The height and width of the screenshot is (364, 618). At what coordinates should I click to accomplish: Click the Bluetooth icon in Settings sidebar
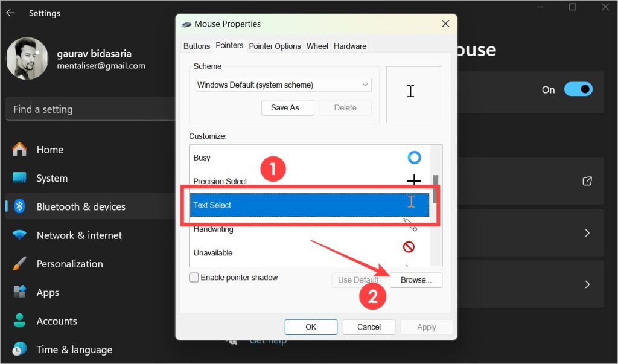pyautogui.click(x=19, y=206)
